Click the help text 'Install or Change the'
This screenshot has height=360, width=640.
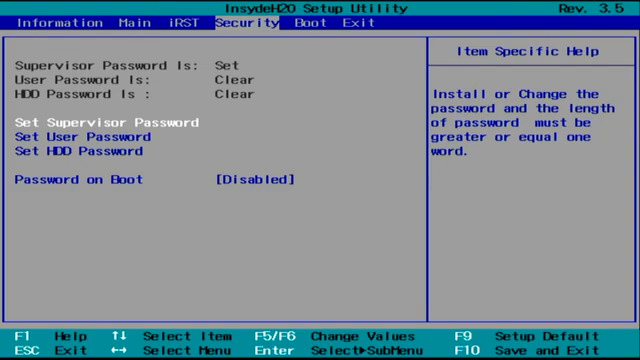coord(516,94)
